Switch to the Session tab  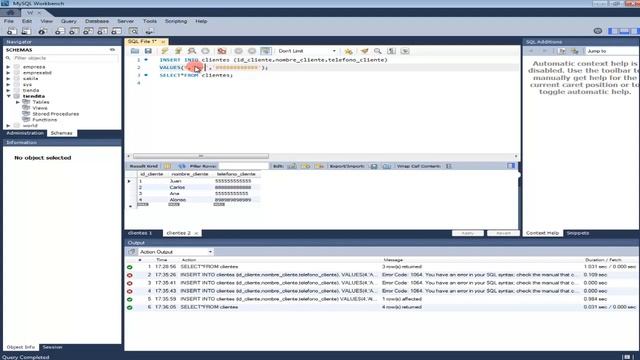pos(52,347)
